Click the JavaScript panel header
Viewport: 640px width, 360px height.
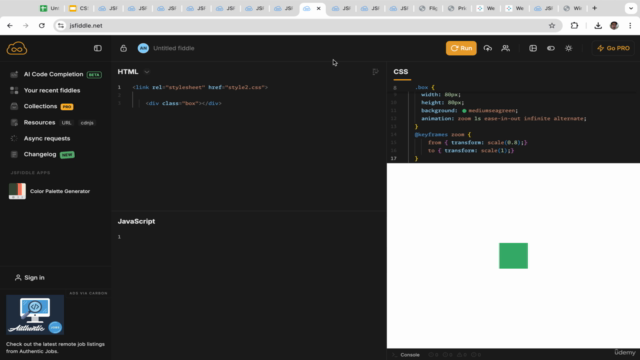136,221
